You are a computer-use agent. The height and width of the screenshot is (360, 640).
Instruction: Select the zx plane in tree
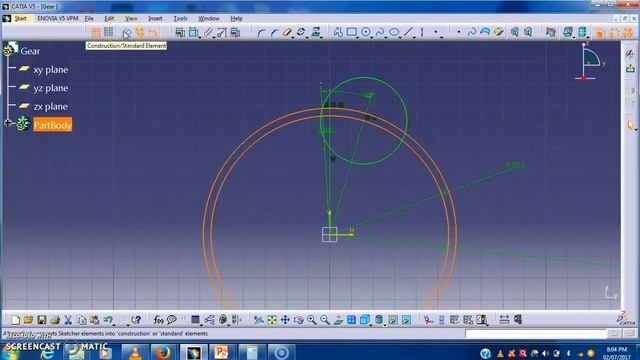pos(51,106)
